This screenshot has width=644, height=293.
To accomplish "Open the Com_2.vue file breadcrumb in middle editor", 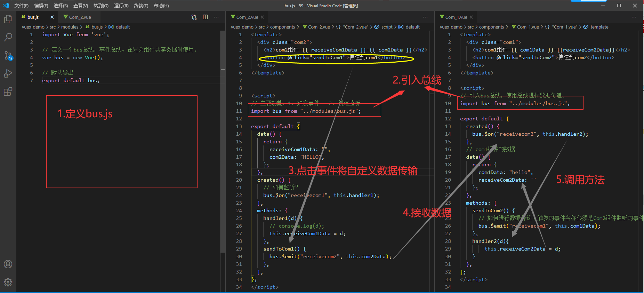I will pos(316,27).
